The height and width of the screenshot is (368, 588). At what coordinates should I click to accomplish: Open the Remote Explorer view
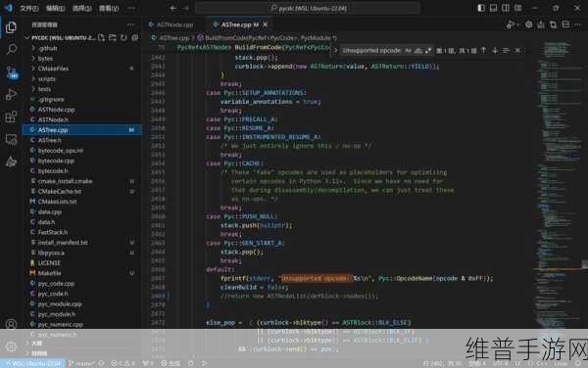point(11,139)
